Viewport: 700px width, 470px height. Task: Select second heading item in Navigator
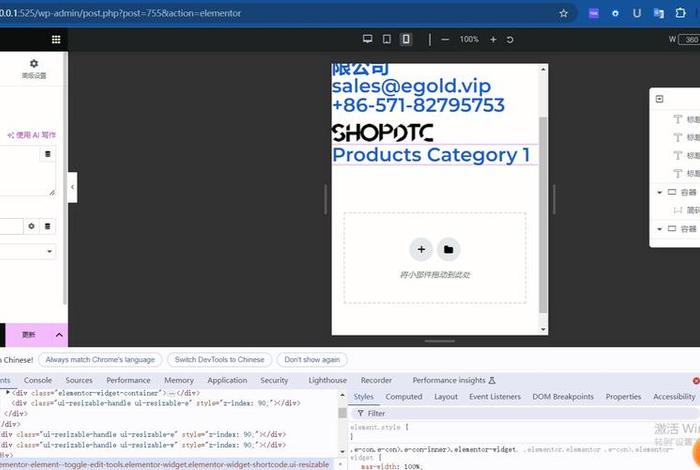pos(686,137)
